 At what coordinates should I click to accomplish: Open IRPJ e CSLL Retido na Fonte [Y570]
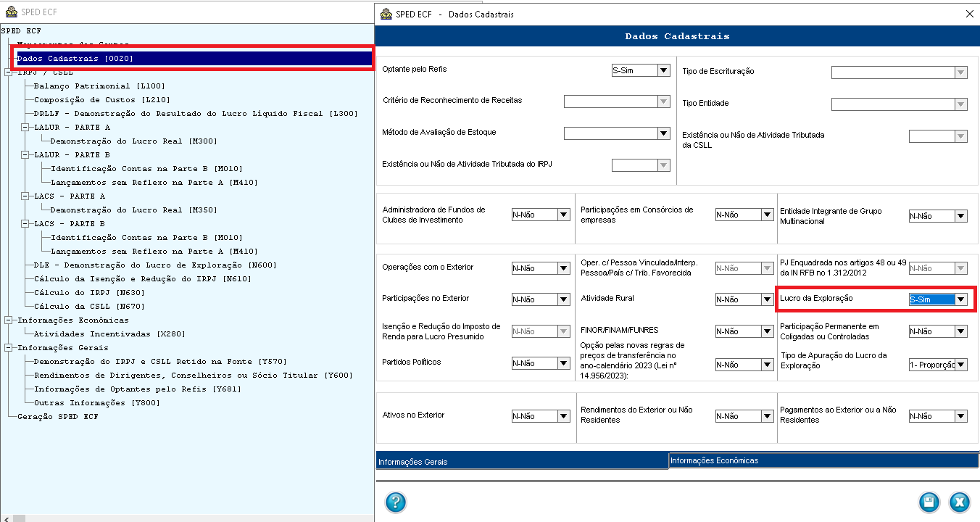tap(160, 361)
